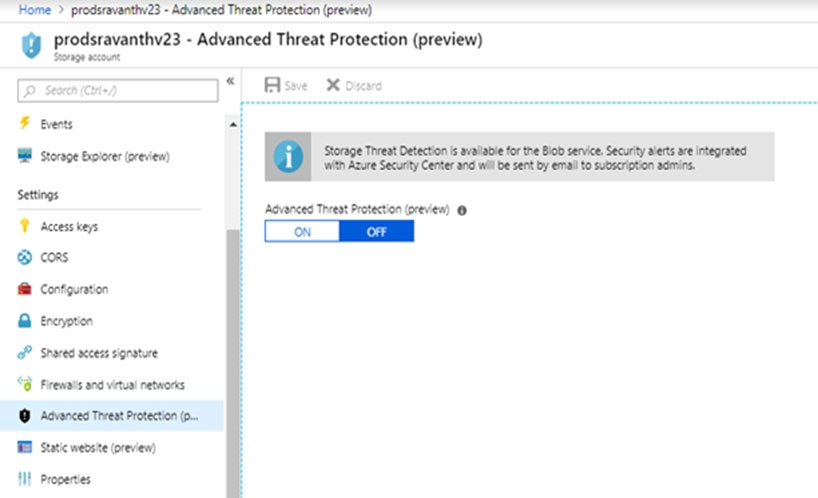Click the sidebar scrollbar thumb
The height and width of the screenshot is (498, 818).
(233, 362)
